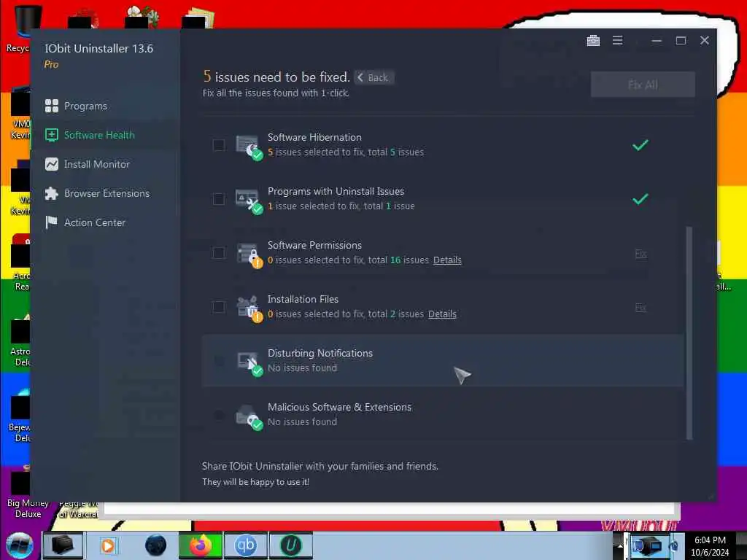Open Details link for Software Permissions
Screen dimensions: 747x560
coord(447,260)
